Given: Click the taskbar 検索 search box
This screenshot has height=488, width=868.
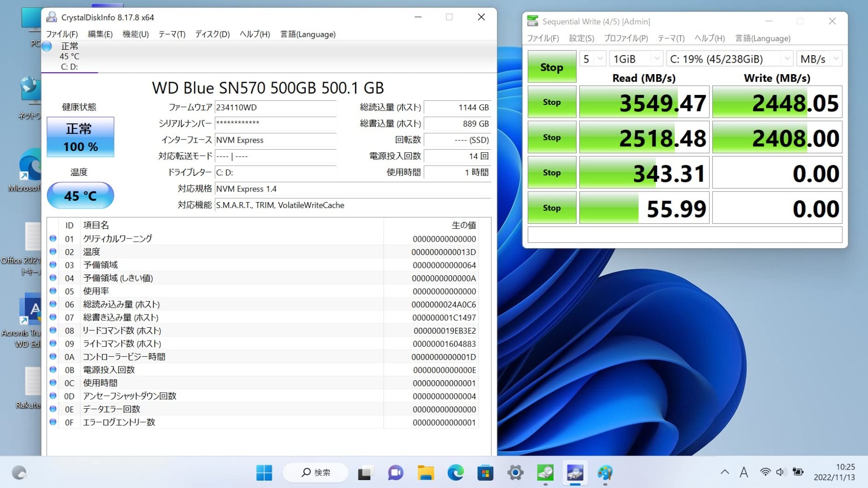Looking at the screenshot, I should (316, 473).
